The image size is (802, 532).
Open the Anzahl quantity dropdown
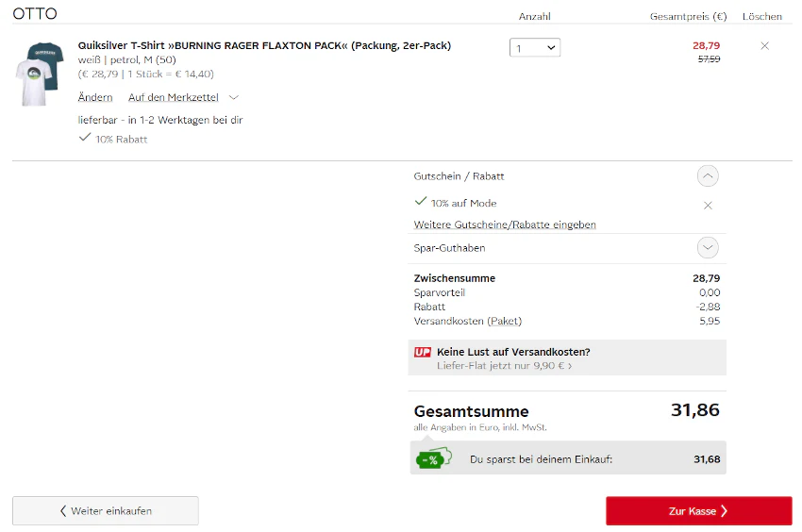534,47
